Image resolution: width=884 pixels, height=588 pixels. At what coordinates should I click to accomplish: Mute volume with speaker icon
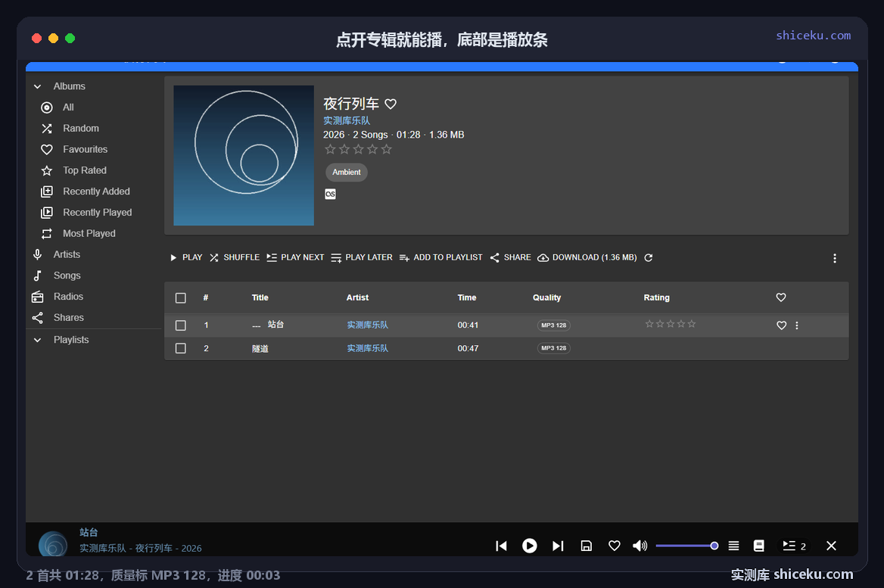click(640, 546)
